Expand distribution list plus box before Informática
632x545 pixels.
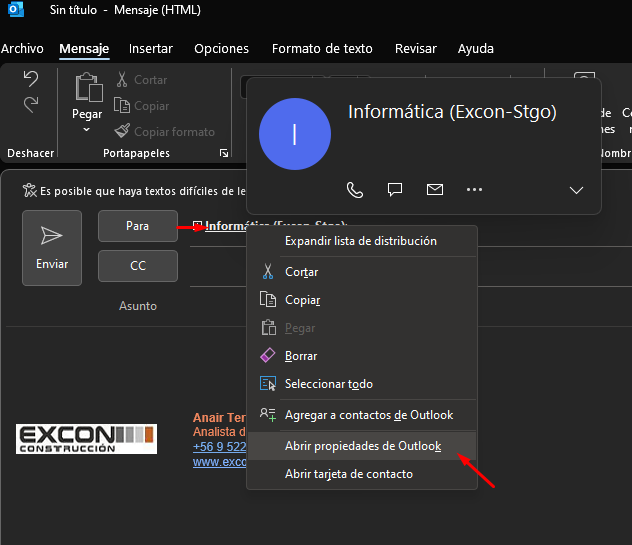(197, 225)
